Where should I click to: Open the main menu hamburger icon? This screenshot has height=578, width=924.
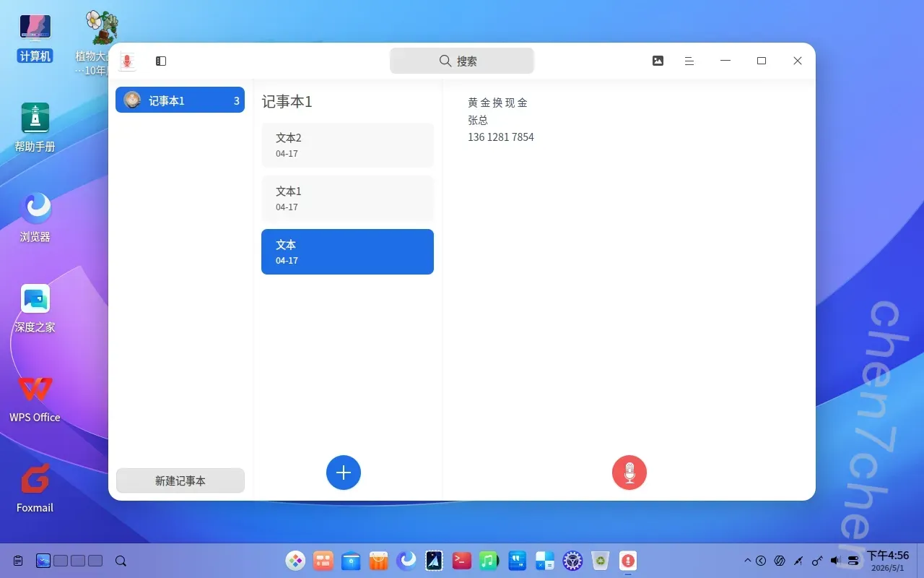tap(689, 61)
